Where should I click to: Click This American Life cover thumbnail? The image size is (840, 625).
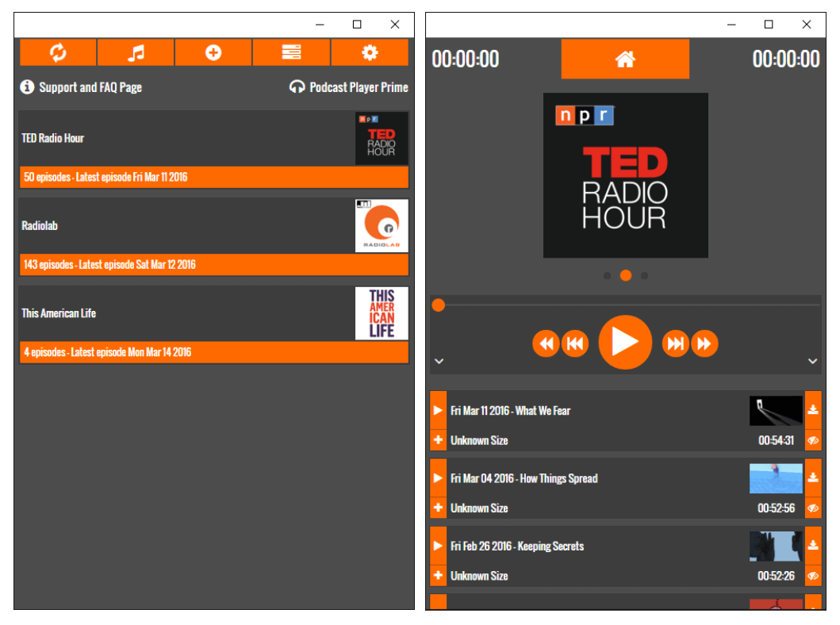[x=382, y=313]
